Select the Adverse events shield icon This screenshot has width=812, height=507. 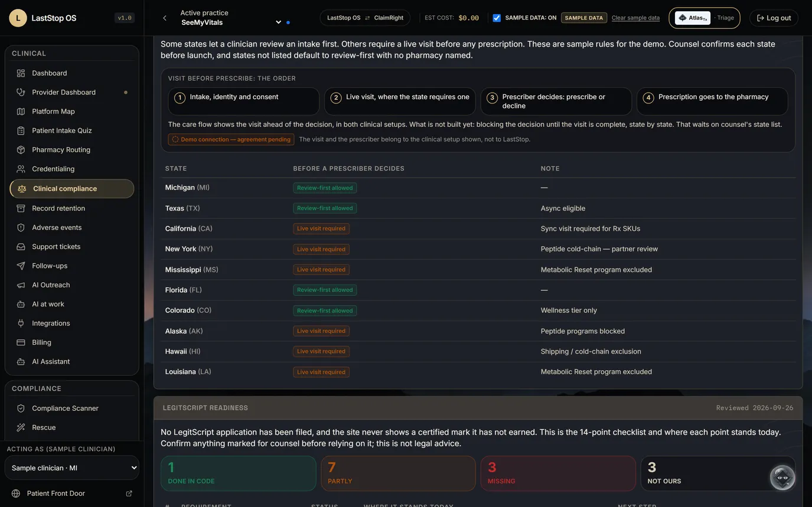(21, 227)
